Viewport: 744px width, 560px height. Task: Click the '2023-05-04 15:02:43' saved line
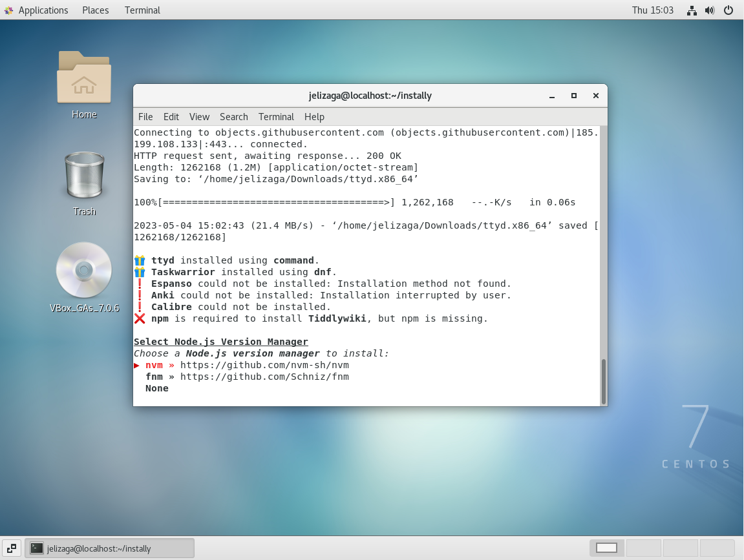pos(366,231)
